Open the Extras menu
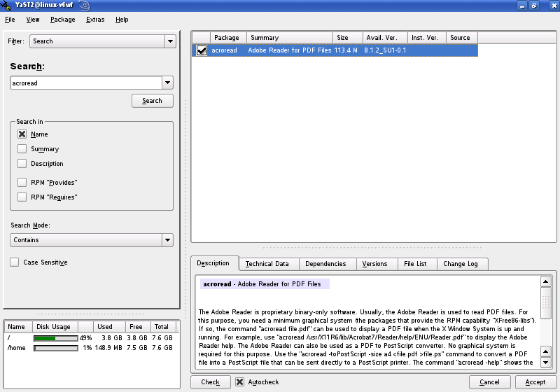The width and height of the screenshot is (560, 392). [x=95, y=20]
